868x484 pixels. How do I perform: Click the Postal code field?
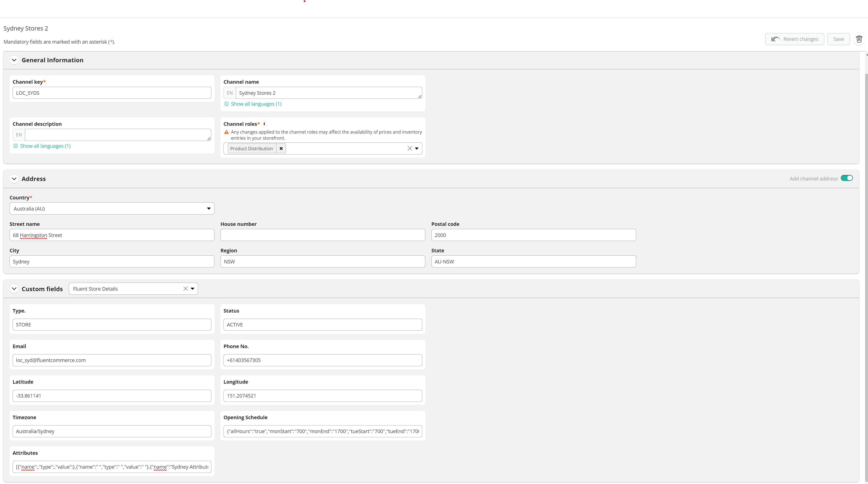(533, 235)
